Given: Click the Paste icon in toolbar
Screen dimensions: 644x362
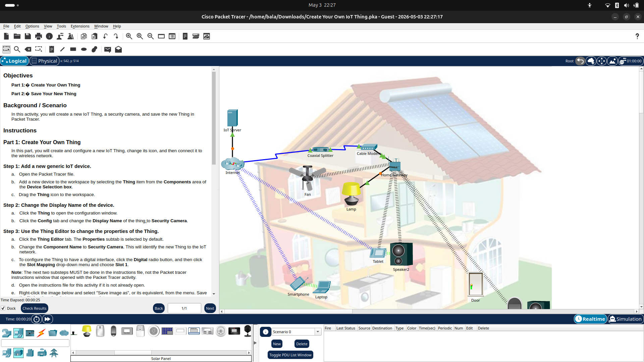Looking at the screenshot, I should (95, 36).
